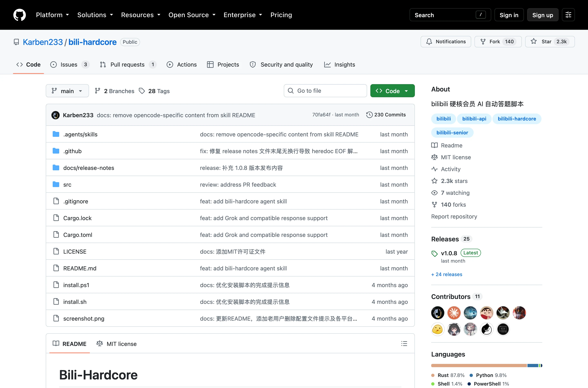Click the Sign up button

[542, 15]
